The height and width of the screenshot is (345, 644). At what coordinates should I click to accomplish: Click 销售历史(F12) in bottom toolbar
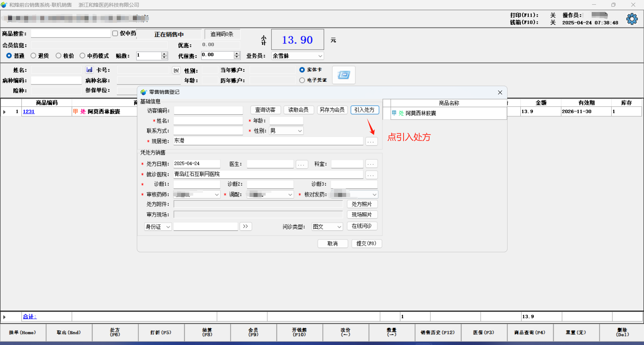pos(438,333)
